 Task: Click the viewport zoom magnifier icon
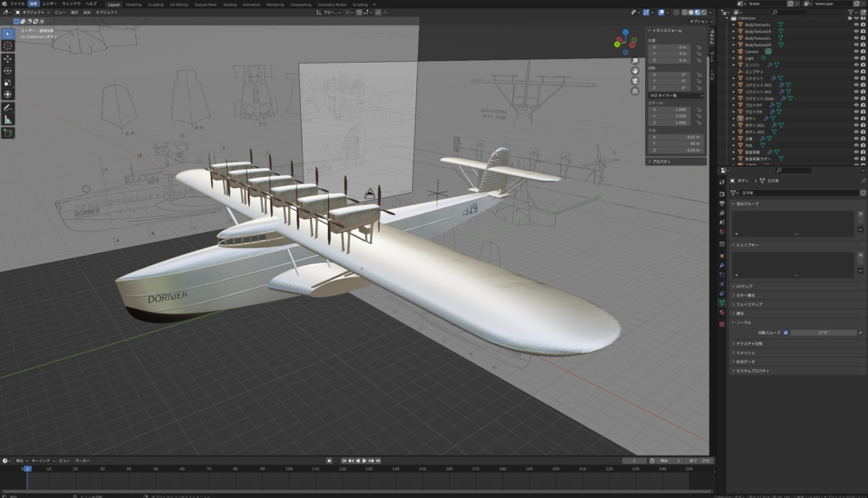[635, 61]
